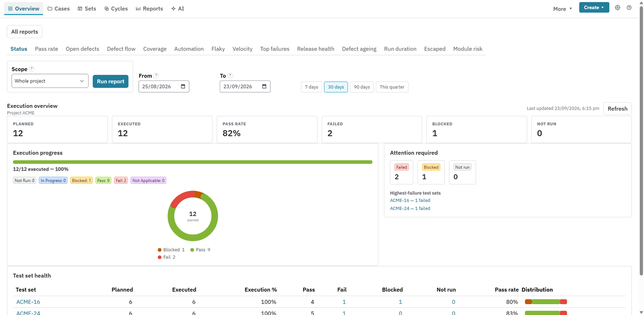Toggle the Blocked 1 chart legend item
Image resolution: width=644 pixels, height=315 pixels.
[x=171, y=250]
